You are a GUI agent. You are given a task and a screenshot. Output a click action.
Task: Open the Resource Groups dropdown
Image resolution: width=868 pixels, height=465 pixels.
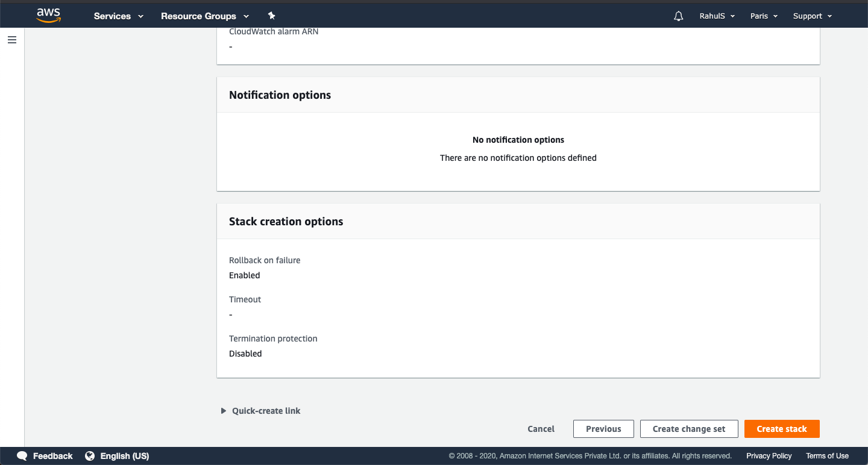tap(204, 16)
